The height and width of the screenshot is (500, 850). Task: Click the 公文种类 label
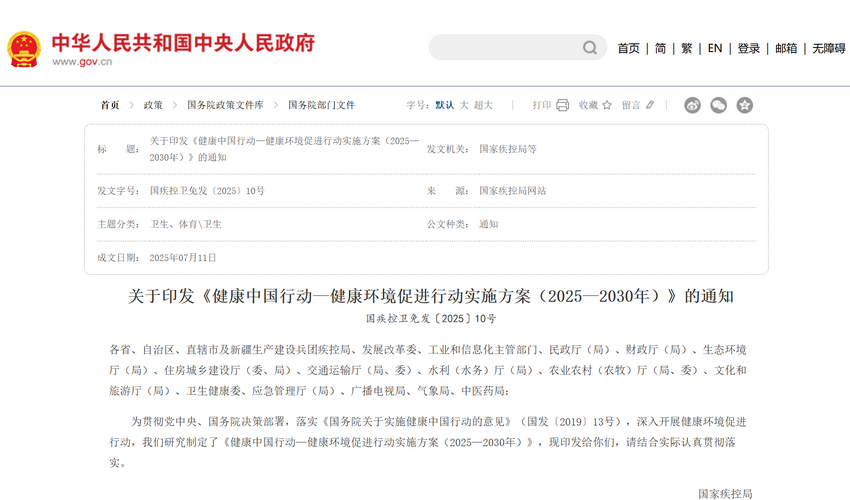click(x=448, y=225)
